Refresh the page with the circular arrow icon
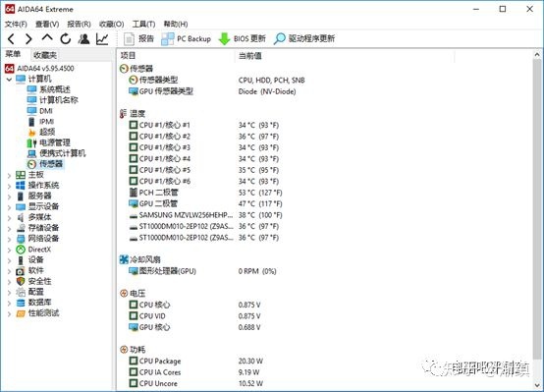The height and width of the screenshot is (392, 544). pos(65,38)
